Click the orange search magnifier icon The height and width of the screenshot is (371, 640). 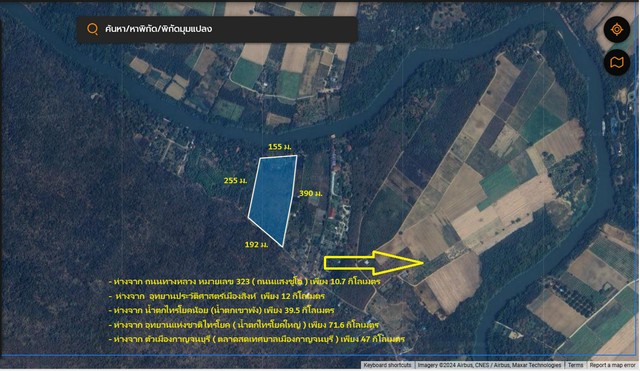point(93,29)
